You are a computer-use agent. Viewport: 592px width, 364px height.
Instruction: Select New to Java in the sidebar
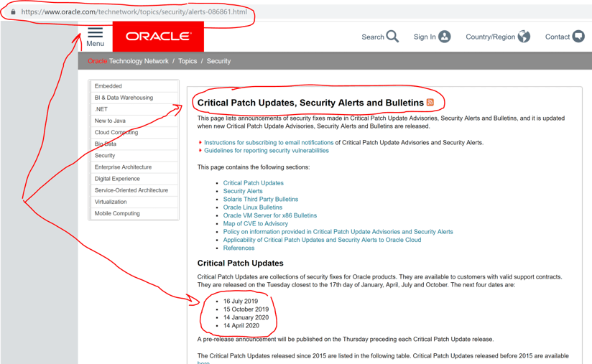click(x=134, y=121)
